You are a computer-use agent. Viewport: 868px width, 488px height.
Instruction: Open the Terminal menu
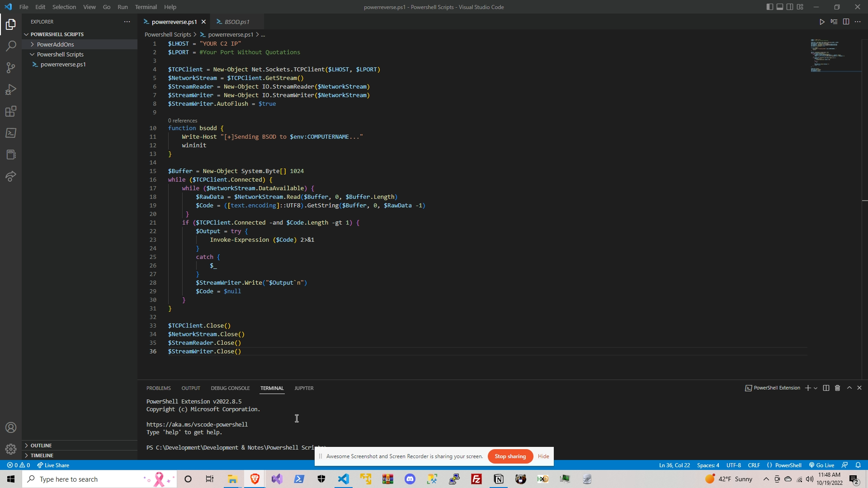point(146,7)
